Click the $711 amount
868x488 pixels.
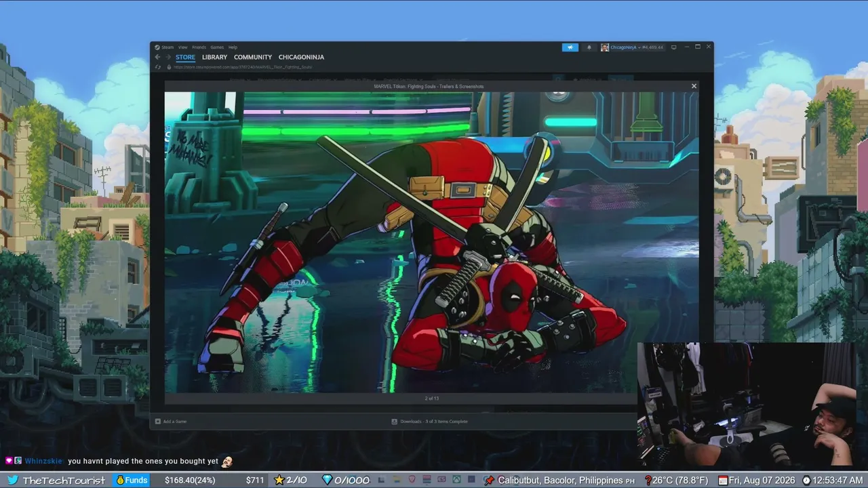255,480
